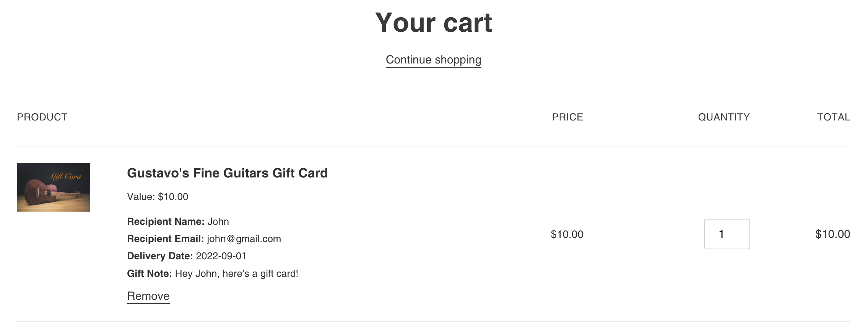Click the $10.00 amount under TOTAL
This screenshot has width=868, height=335.
coord(832,234)
